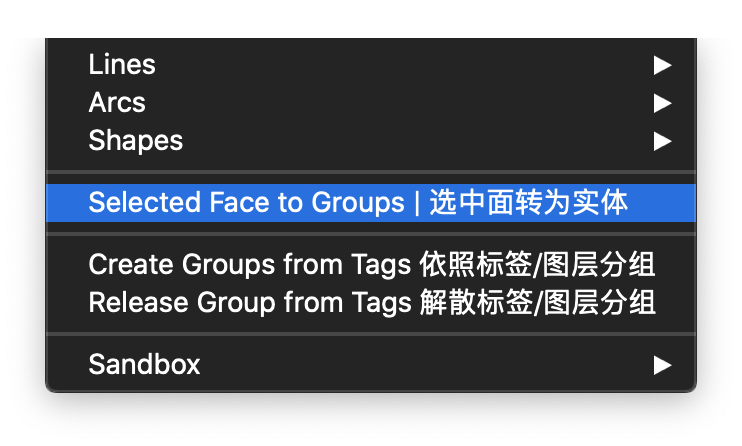Select Create Groups from Tags
The height and width of the screenshot is (446, 742).
(371, 264)
